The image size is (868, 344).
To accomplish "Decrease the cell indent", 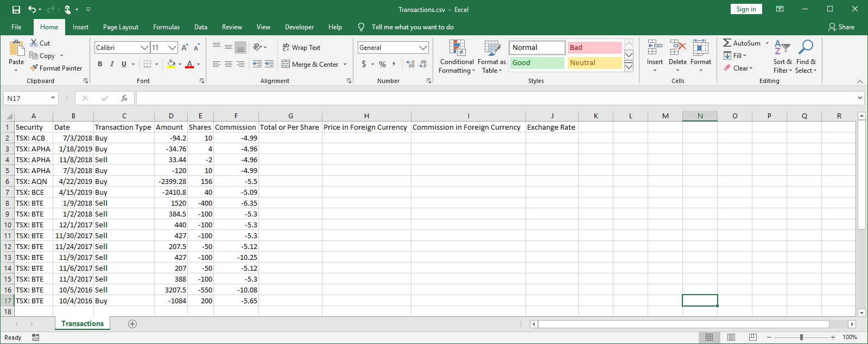I will pos(257,64).
